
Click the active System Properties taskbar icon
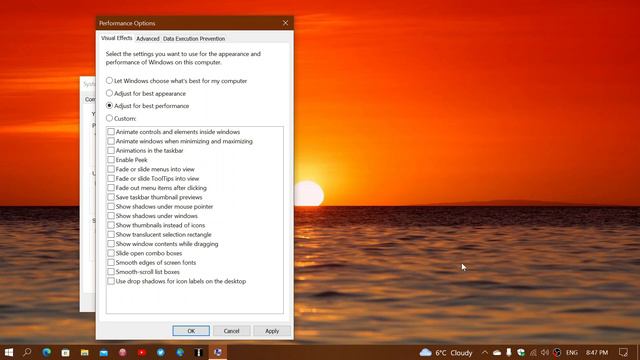pos(218,352)
